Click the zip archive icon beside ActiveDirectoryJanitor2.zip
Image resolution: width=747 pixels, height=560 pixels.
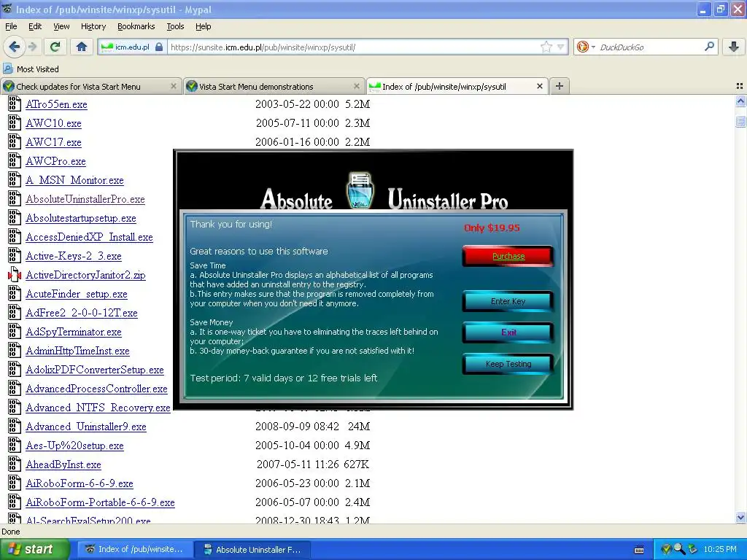[x=15, y=275]
